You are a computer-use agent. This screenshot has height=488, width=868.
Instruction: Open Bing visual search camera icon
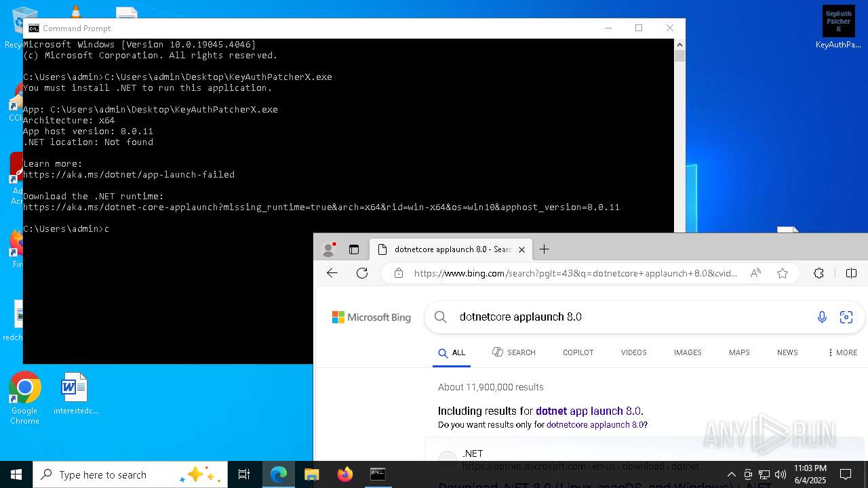tap(846, 317)
